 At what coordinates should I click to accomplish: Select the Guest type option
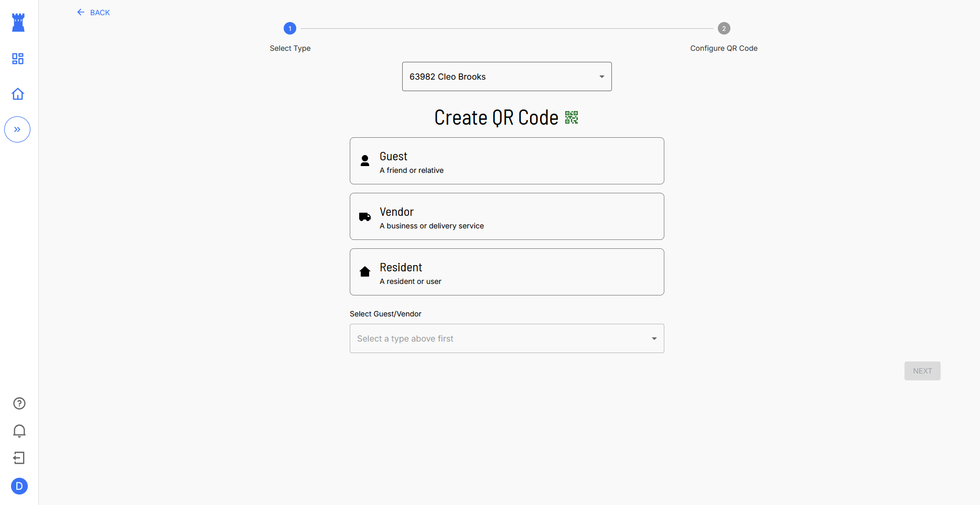(507, 161)
